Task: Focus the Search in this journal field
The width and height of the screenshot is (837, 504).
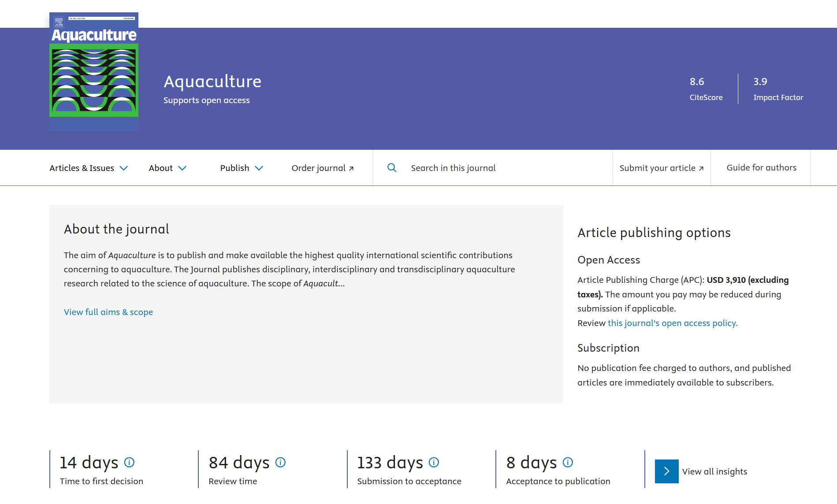Action: click(493, 168)
